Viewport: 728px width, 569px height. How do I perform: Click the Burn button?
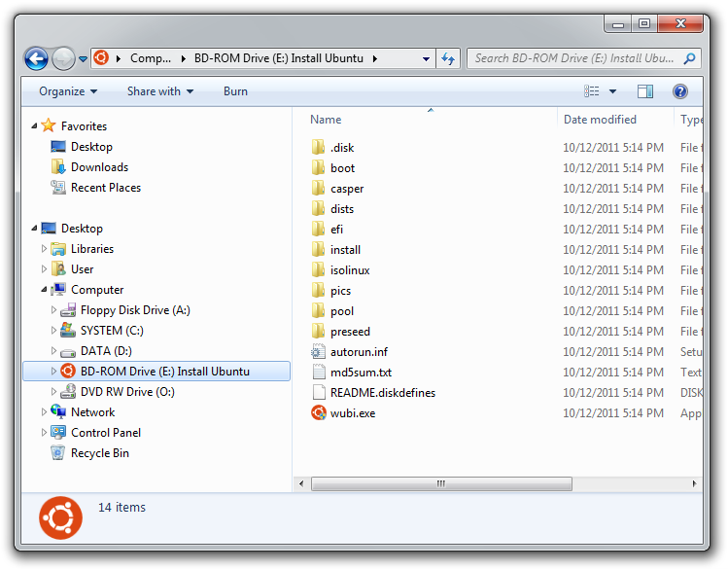click(235, 91)
